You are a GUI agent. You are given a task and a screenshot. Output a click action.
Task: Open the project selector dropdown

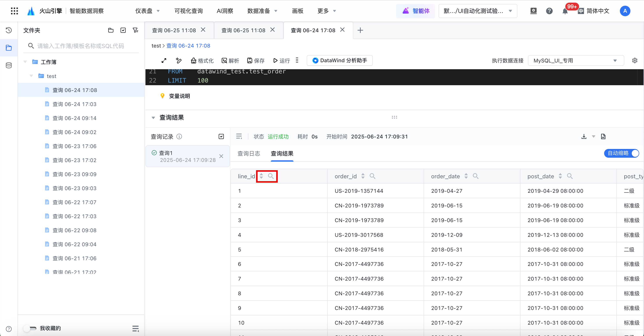point(478,11)
